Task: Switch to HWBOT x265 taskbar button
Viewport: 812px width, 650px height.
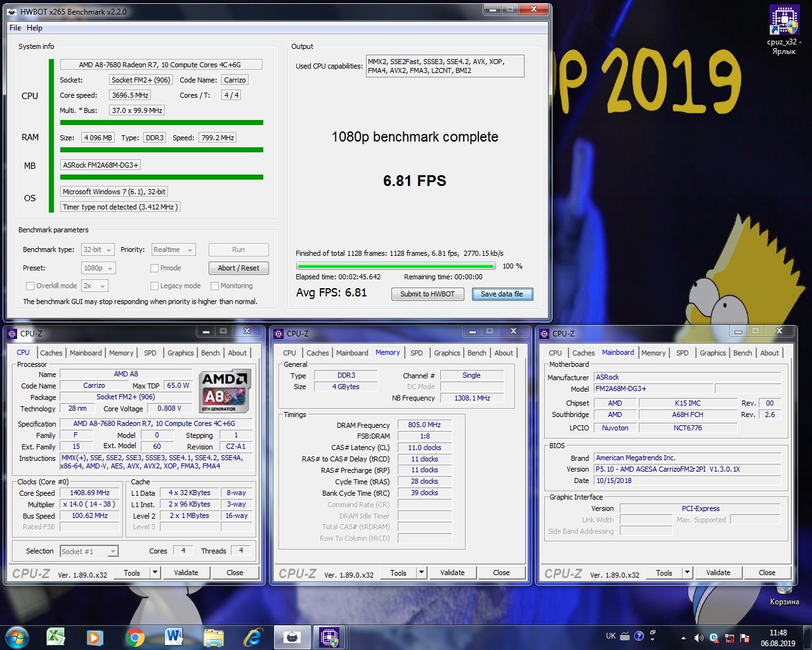Action: click(292, 637)
